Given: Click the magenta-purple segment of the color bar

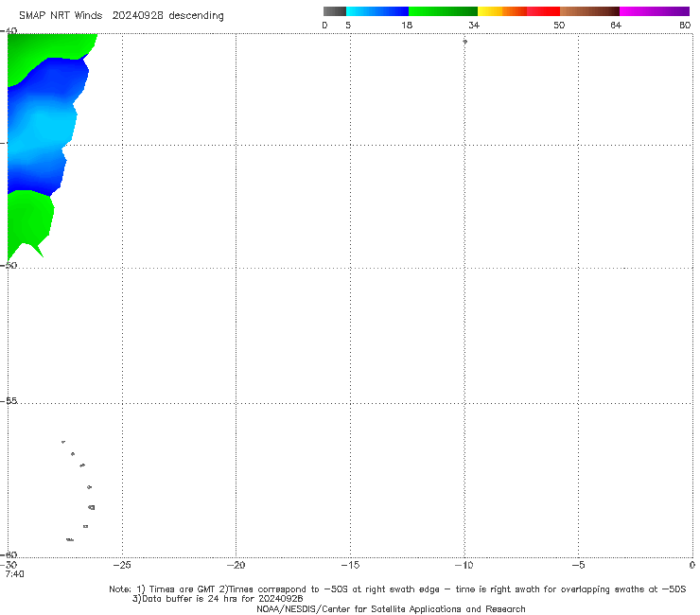Looking at the screenshot, I should tap(655, 11).
